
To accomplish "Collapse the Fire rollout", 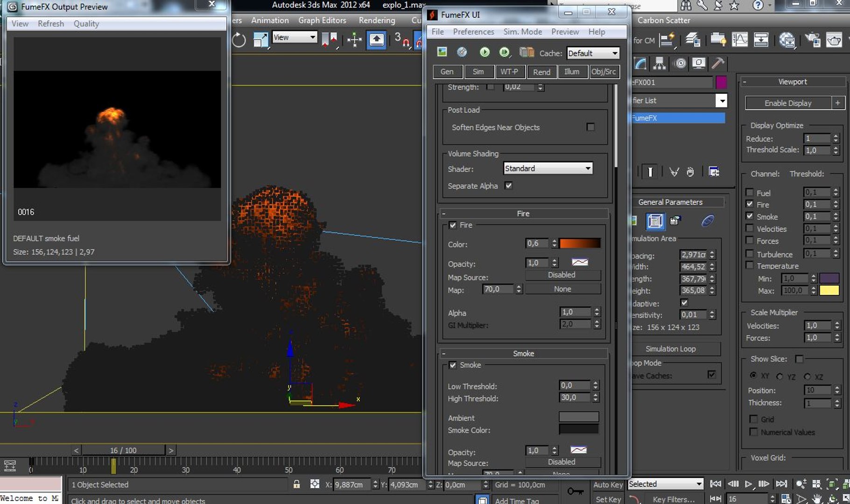I will click(x=523, y=213).
